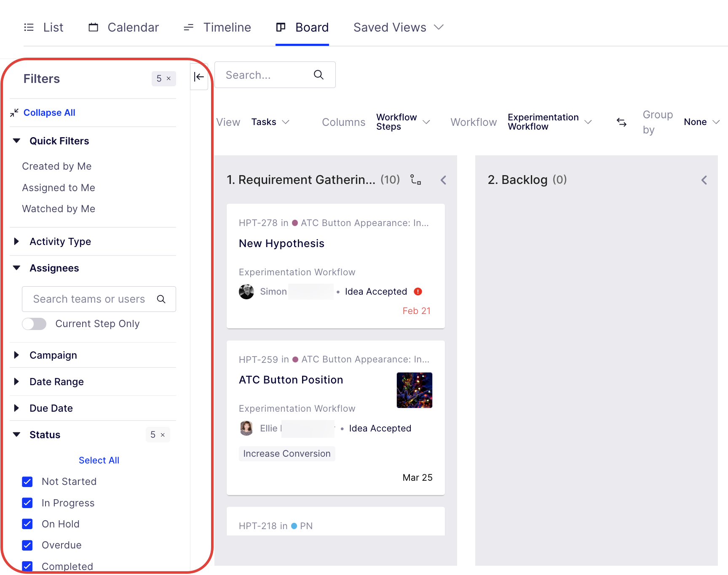Uncheck the Not Started status

point(27,482)
